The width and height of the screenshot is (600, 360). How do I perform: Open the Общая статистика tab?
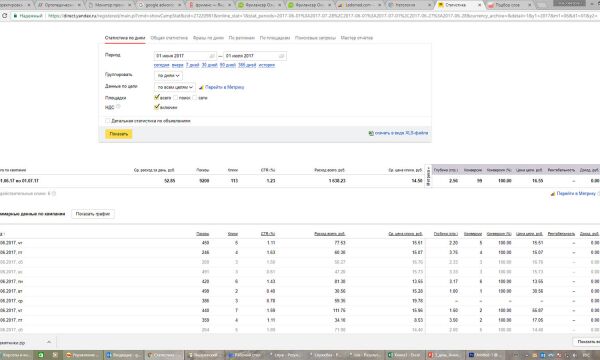point(169,38)
